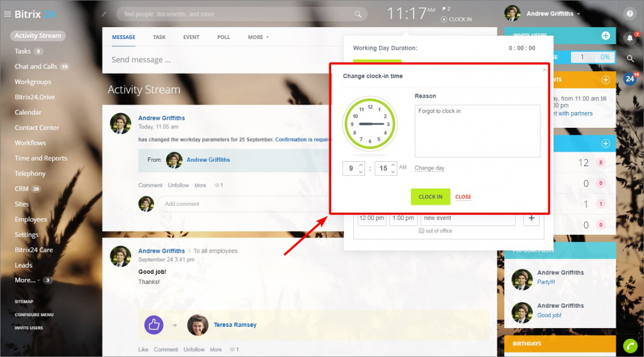Click the purple thumbs-up like icon
The image size is (644, 357).
pos(154,325)
